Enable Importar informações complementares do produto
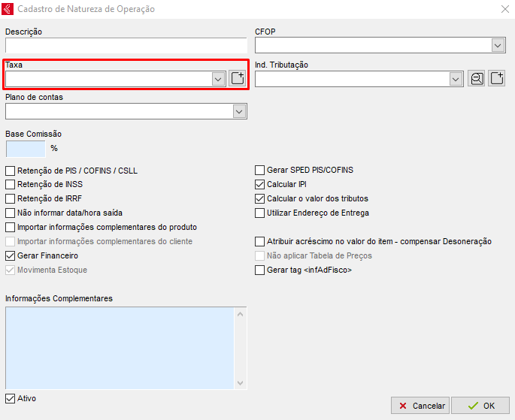The height and width of the screenshot is (420, 515). 11,227
